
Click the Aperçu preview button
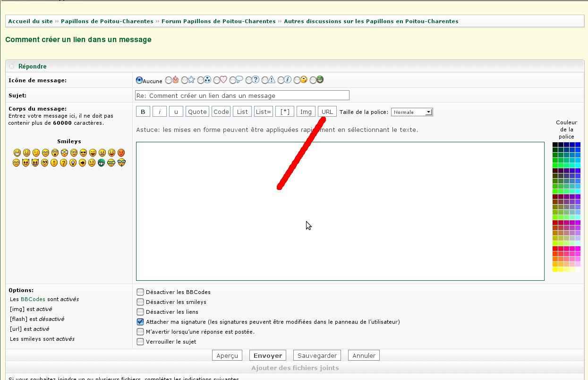pos(227,355)
